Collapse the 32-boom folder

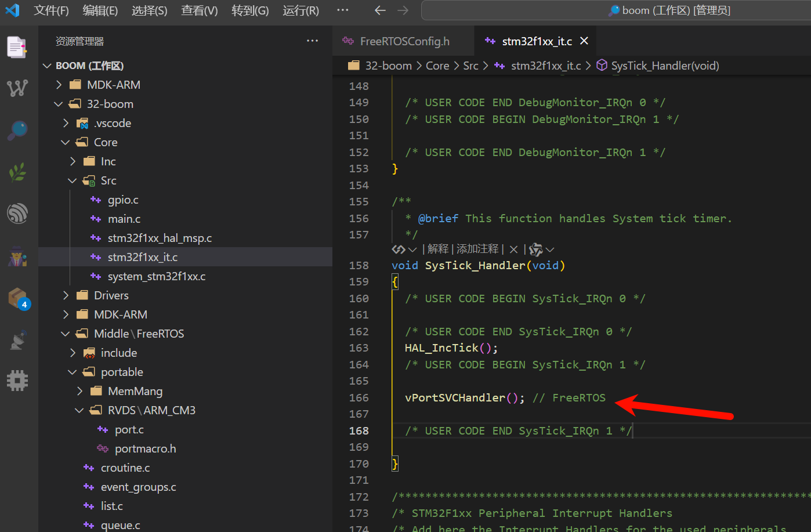pos(59,104)
